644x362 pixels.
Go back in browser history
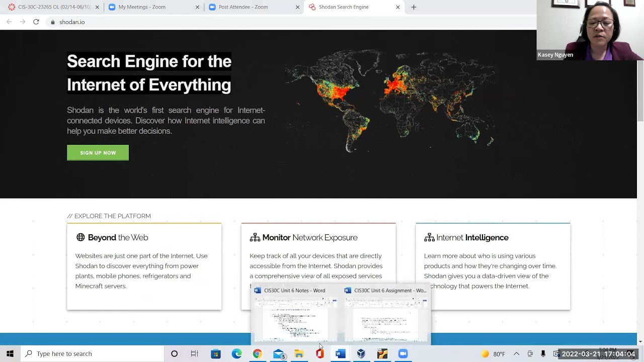[9, 22]
